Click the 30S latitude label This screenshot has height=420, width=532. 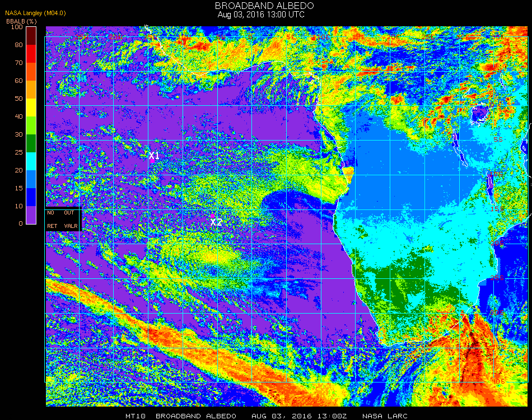pos(497,312)
